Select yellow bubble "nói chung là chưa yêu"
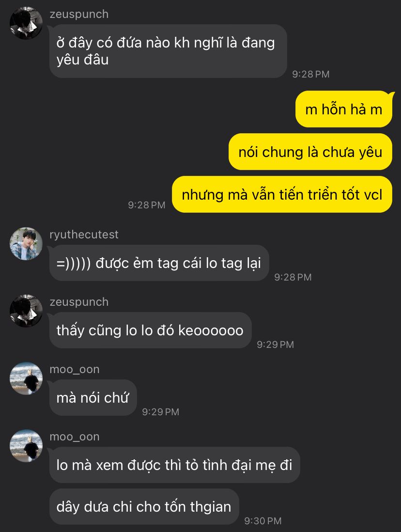The height and width of the screenshot is (532, 401). point(310,152)
